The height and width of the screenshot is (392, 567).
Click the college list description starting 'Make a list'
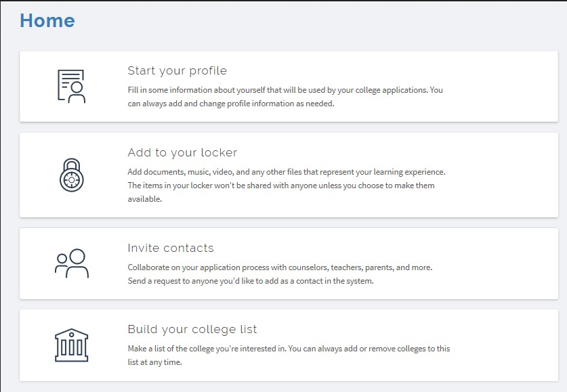click(289, 355)
